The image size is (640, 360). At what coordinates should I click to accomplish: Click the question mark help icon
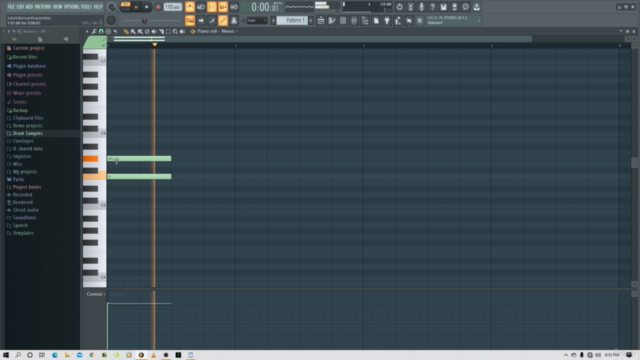[432, 7]
